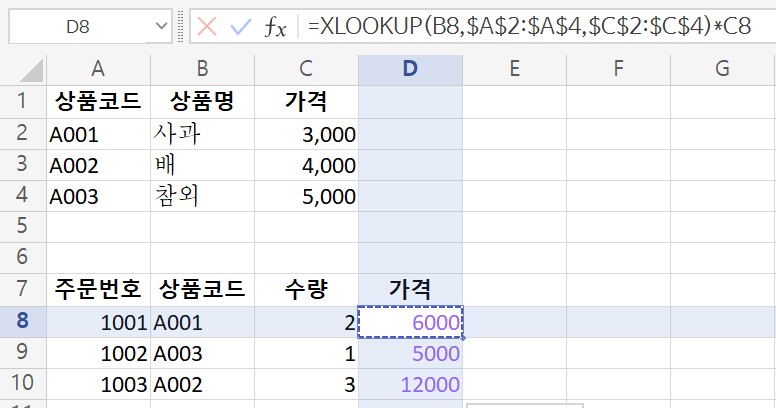Click cell A2 containing A001

(x=98, y=134)
